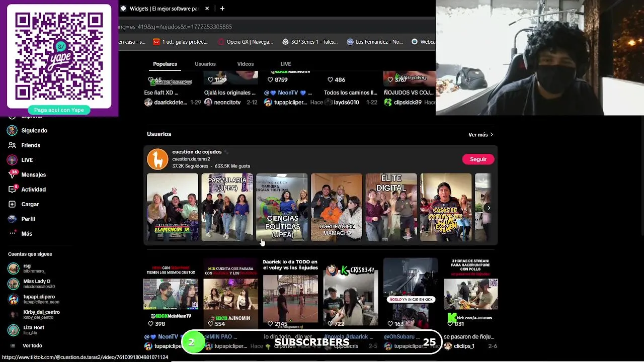Click the cuestion de cojudos llama avatar

tap(157, 159)
